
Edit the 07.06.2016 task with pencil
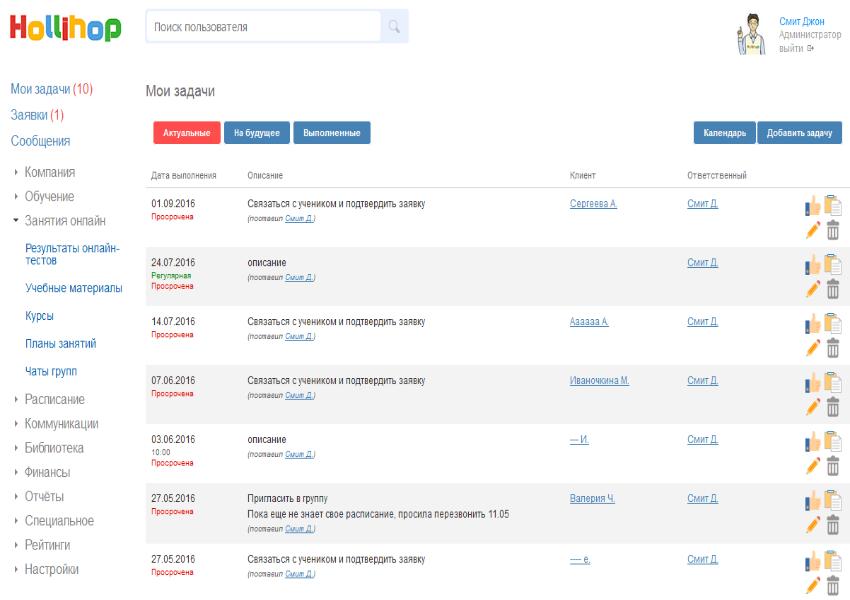pos(813,407)
